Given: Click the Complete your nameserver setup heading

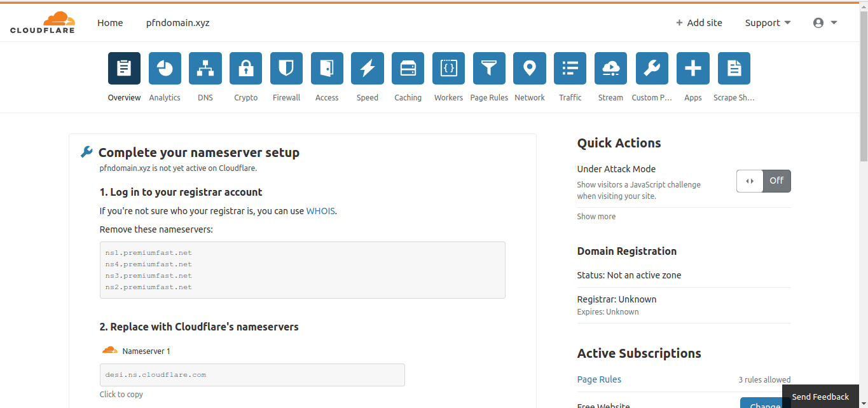Looking at the screenshot, I should (x=199, y=153).
